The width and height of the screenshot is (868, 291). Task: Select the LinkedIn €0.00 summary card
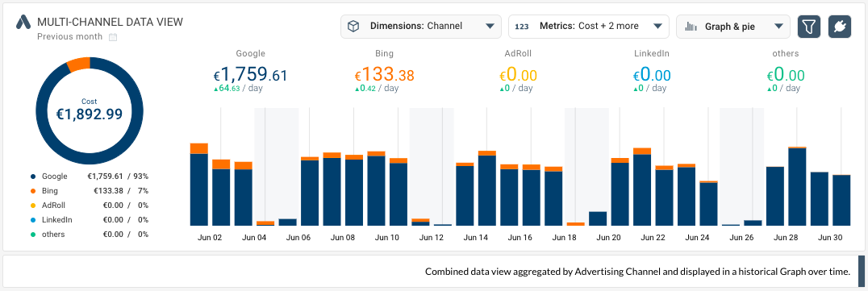652,72
